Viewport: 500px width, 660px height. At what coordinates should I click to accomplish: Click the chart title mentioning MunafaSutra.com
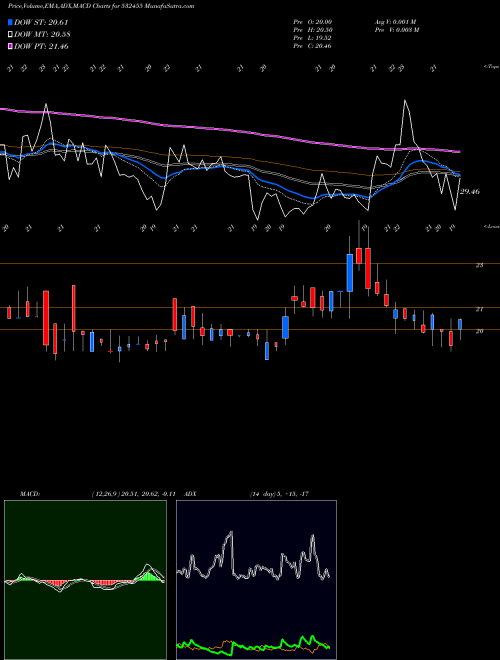pos(101,6)
